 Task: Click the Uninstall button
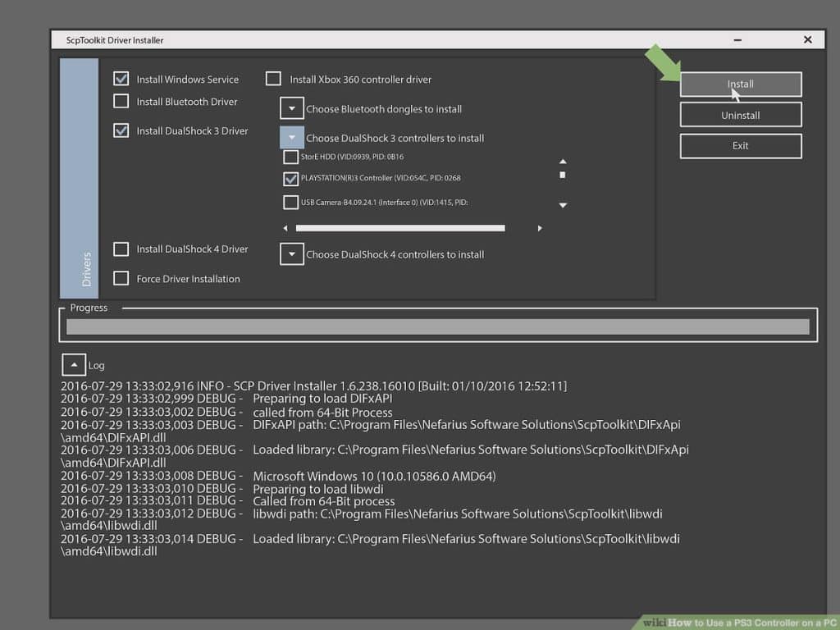[741, 115]
